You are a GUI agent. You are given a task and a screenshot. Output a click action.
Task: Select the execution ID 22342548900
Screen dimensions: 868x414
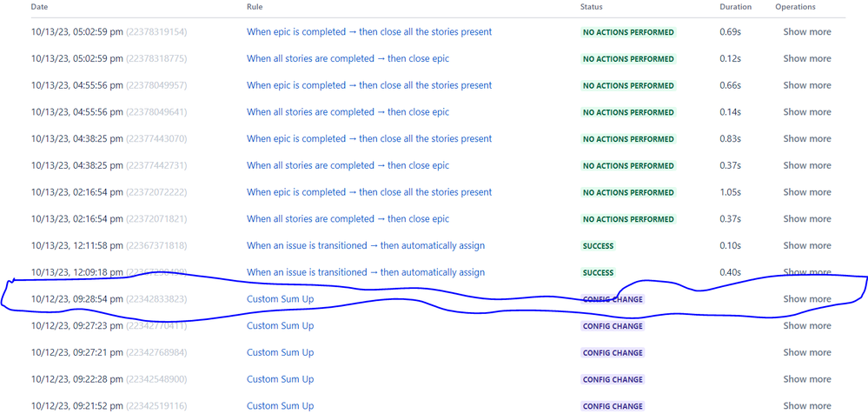coord(156,379)
